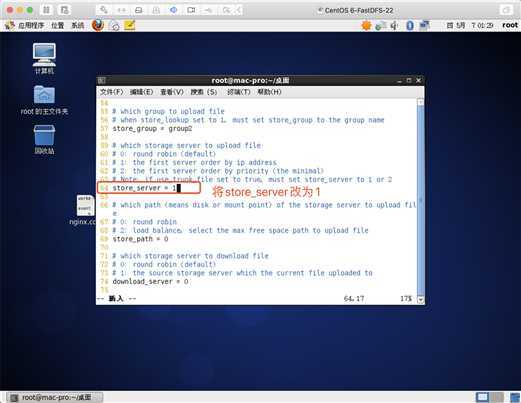Click the button at right end of VMware title bar
Image resolution: width=521 pixels, height=403 pixels.
click(506, 10)
